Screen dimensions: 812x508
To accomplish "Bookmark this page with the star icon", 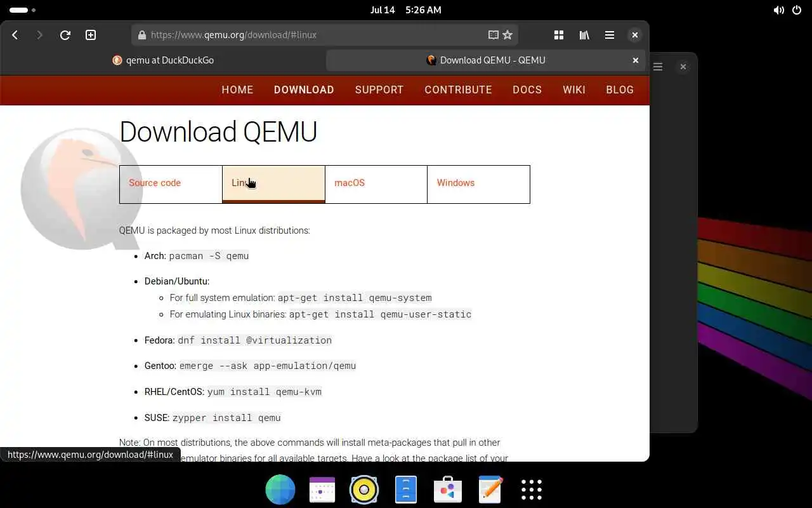I will point(507,35).
